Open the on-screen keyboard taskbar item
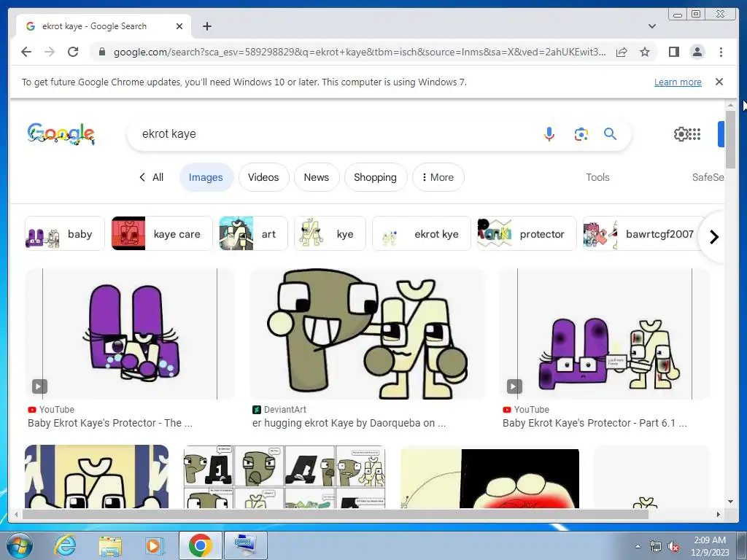 click(x=245, y=545)
